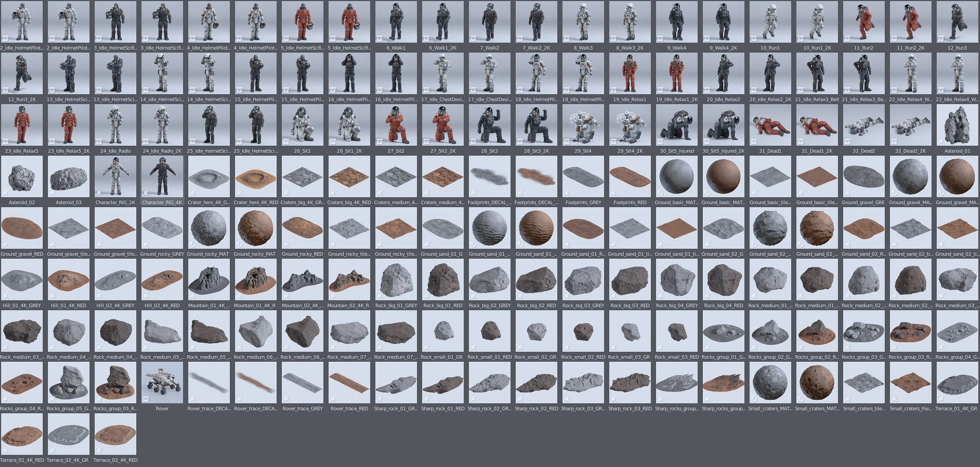Select the Rover asset thumbnail
980x467 pixels.
click(x=162, y=382)
